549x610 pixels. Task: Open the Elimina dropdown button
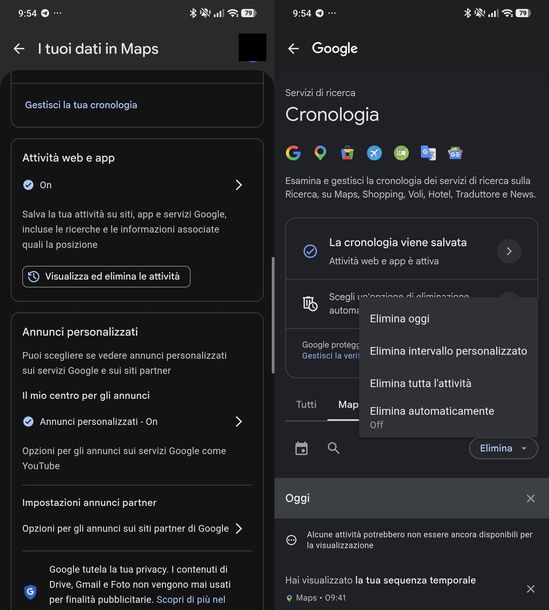pos(503,448)
